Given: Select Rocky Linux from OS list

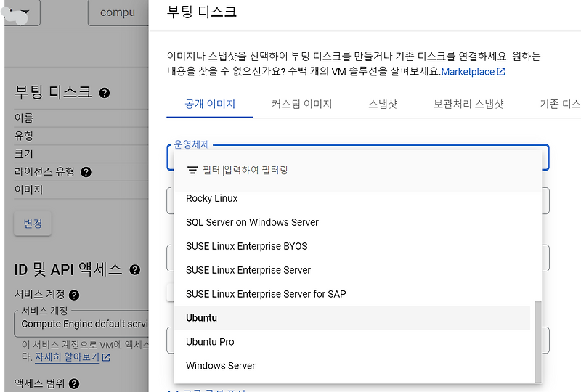Looking at the screenshot, I should [x=352, y=199].
